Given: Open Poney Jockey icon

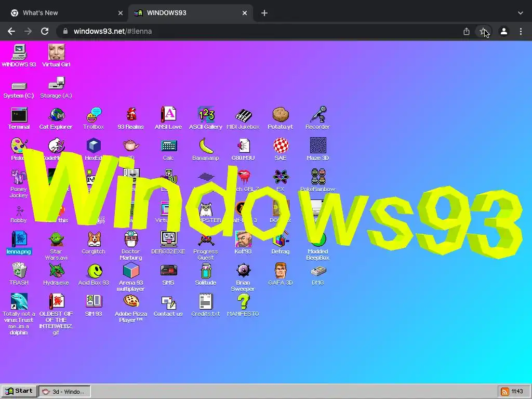Looking at the screenshot, I should pyautogui.click(x=19, y=184).
